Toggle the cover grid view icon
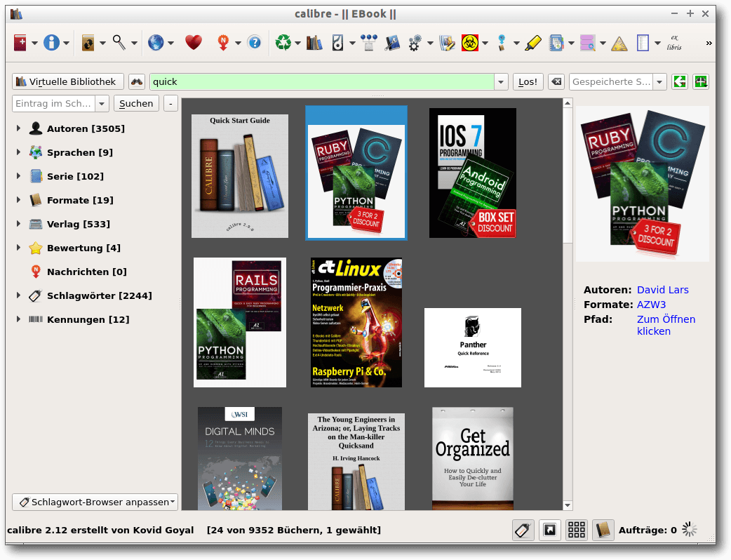 pos(577,530)
